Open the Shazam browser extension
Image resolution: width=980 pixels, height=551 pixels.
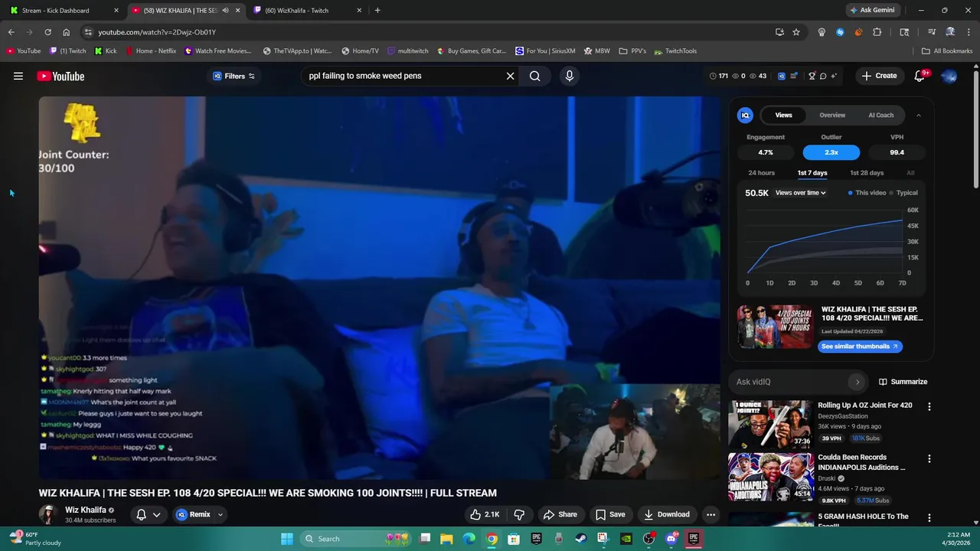pyautogui.click(x=840, y=32)
